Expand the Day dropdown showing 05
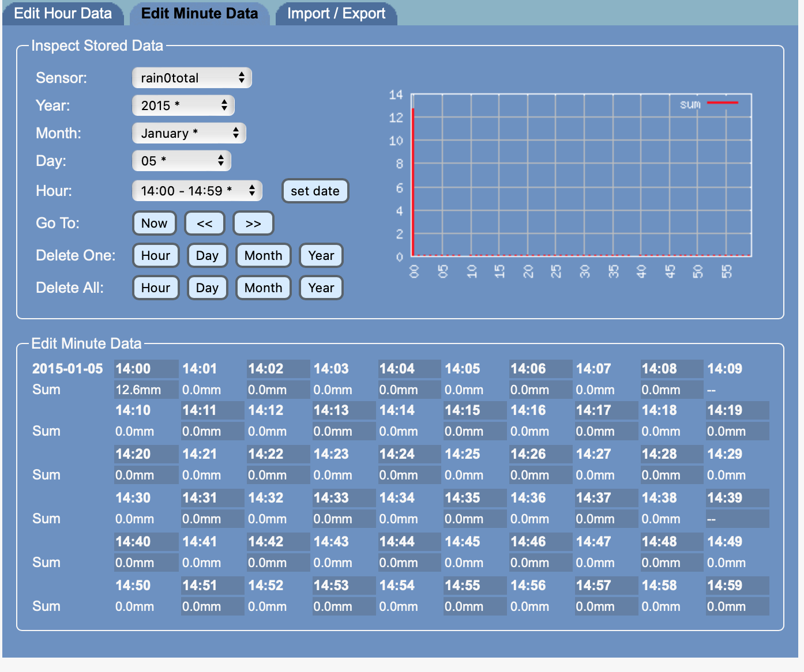The width and height of the screenshot is (804, 672). 182,161
